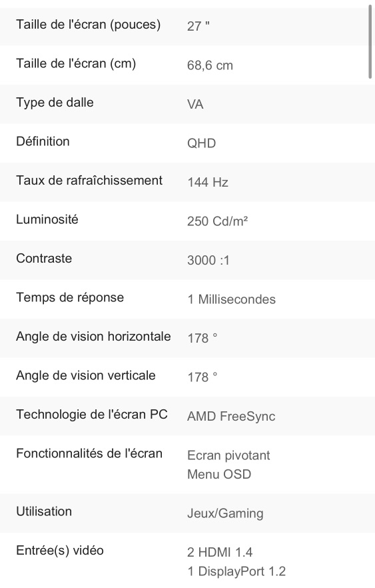Click the 144 Hz refresh rate value
Viewport: 375px width, 588px height.
pos(208,182)
